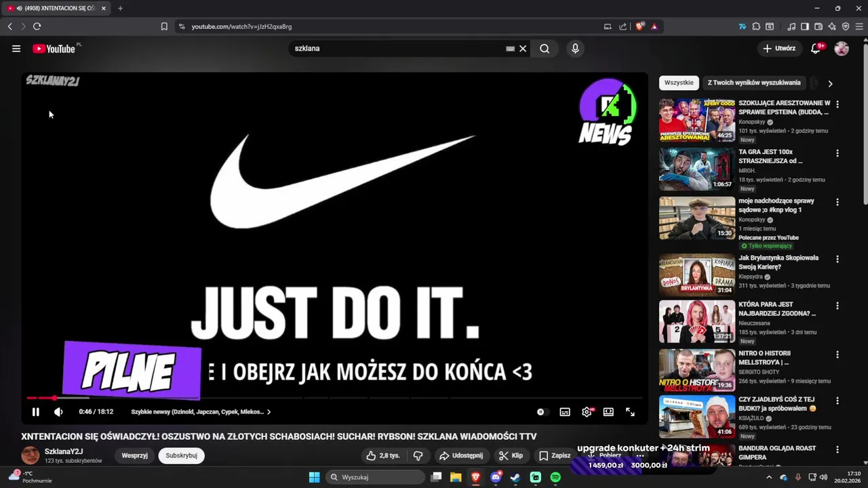The height and width of the screenshot is (488, 868).
Task: Click the Utwórz create button
Action: coord(779,49)
